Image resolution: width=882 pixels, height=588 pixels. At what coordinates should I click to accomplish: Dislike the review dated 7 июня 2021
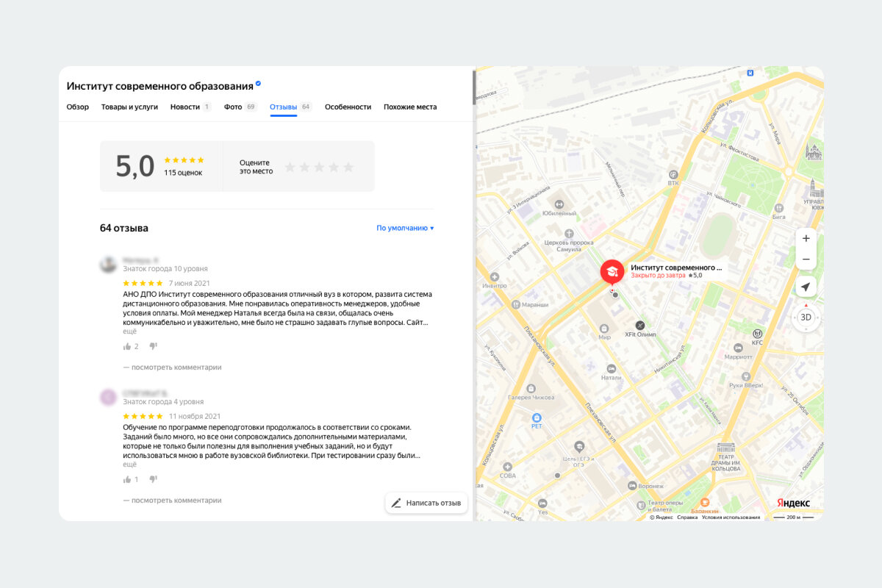point(154,346)
